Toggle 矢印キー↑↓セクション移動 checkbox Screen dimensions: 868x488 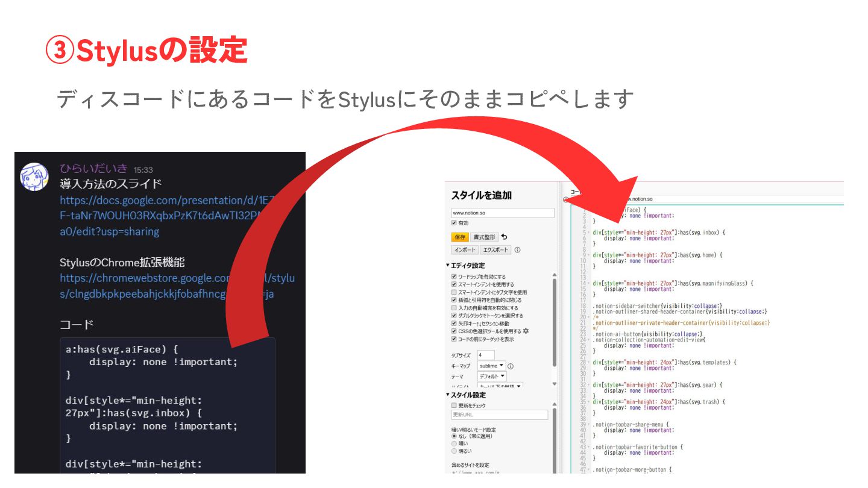[x=454, y=324]
